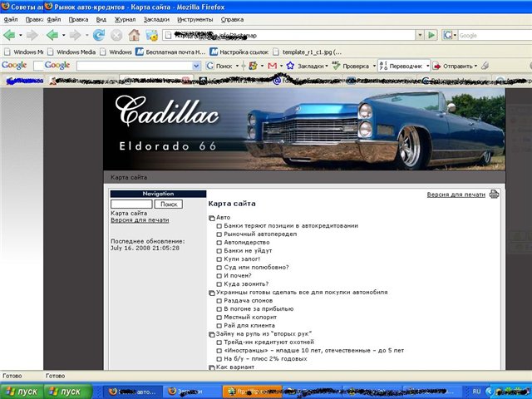Image resolution: width=532 pixels, height=399 pixels.
Task: Open the Трейд-ин кредитуют охотней article
Action: (268, 342)
